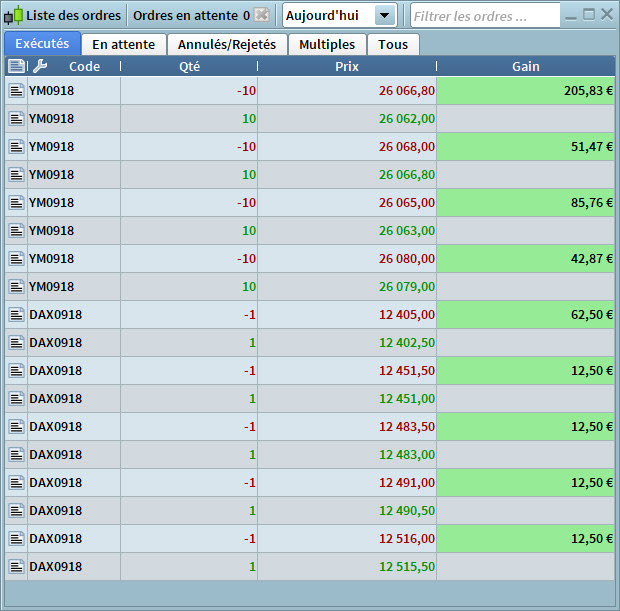Screen dimensions: 620x611
Task: Select the 51,47 € gain cell
Action: pos(525,147)
